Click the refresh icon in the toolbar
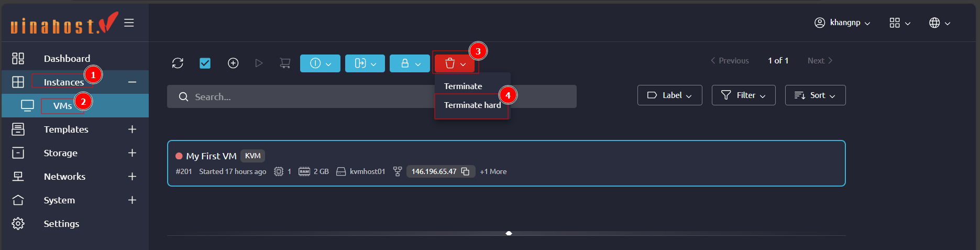This screenshot has width=980, height=250. (178, 63)
